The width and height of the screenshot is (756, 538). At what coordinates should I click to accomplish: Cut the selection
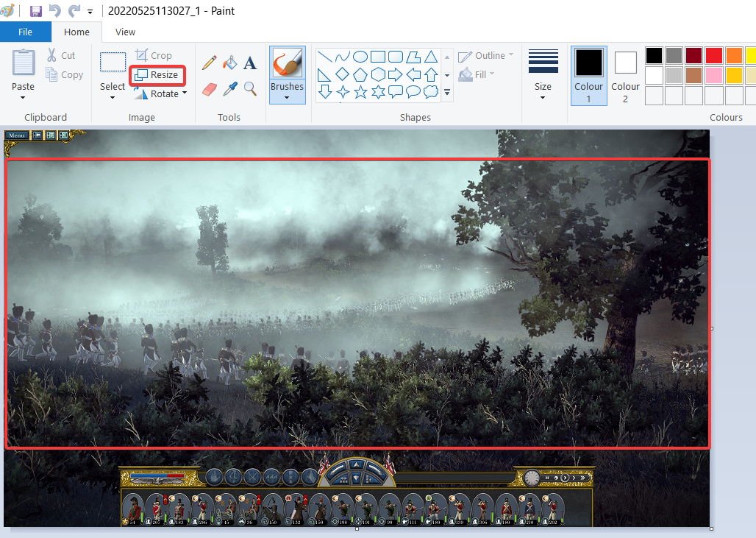61,55
